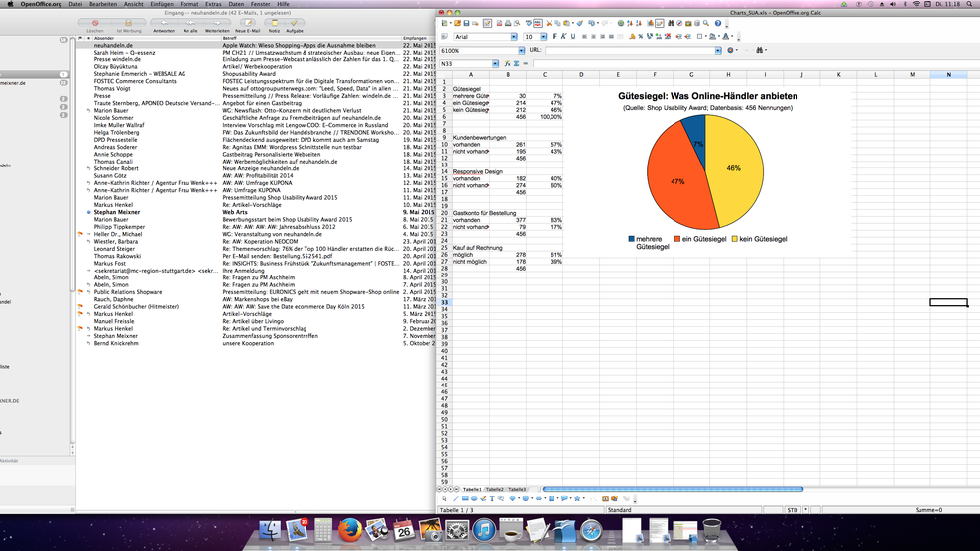Click the Aufgabe checkmark icon
The height and width of the screenshot is (551, 980).
click(294, 23)
